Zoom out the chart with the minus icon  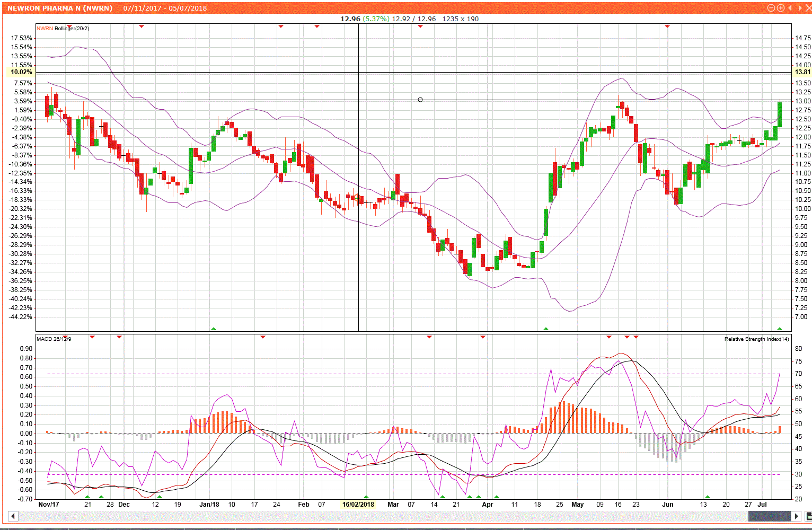coord(771,8)
